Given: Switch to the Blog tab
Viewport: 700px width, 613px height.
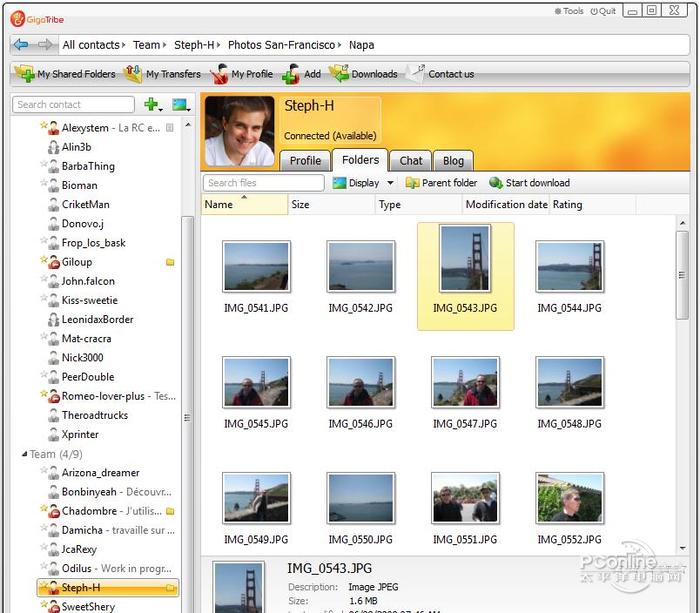Looking at the screenshot, I should pyautogui.click(x=453, y=161).
